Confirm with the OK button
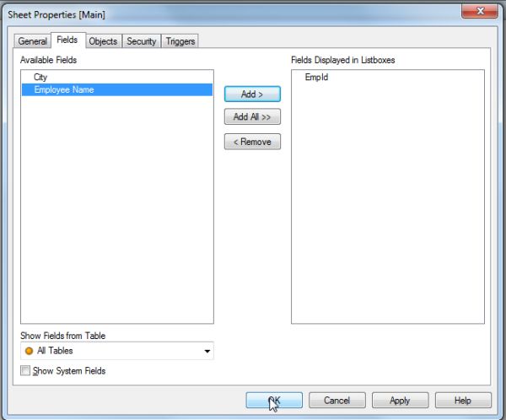Image resolution: width=506 pixels, height=420 pixels. coord(274,401)
